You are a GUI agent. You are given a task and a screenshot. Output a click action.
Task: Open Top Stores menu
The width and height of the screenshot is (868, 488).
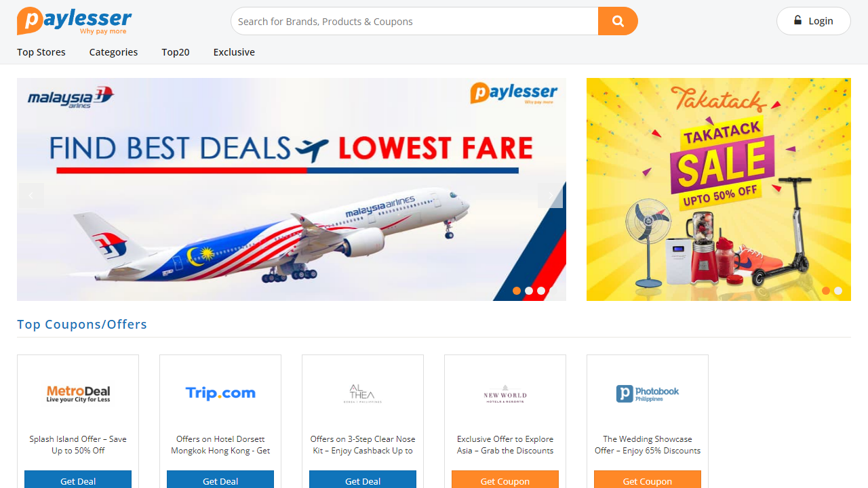click(41, 52)
